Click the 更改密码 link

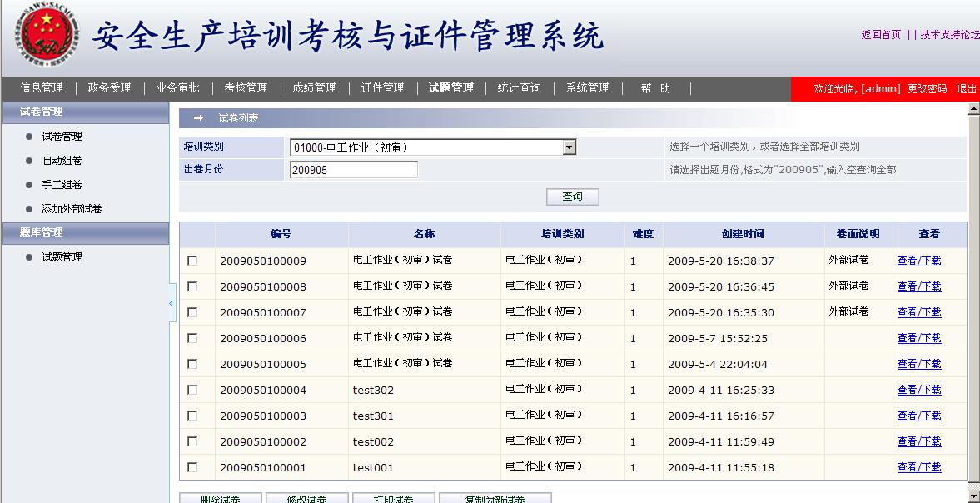[927, 89]
